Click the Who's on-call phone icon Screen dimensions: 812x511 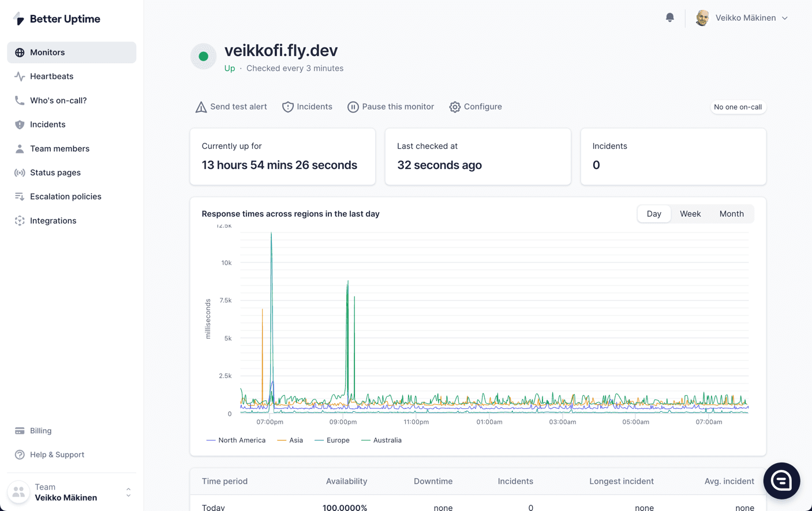20,100
